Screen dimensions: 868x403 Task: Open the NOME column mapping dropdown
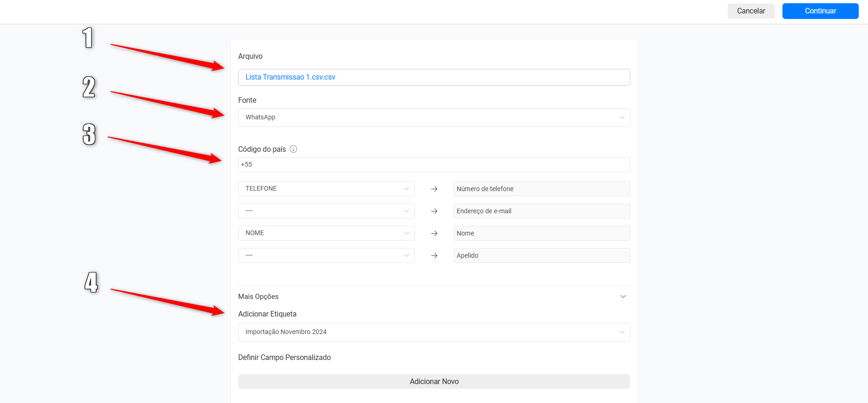coord(326,233)
